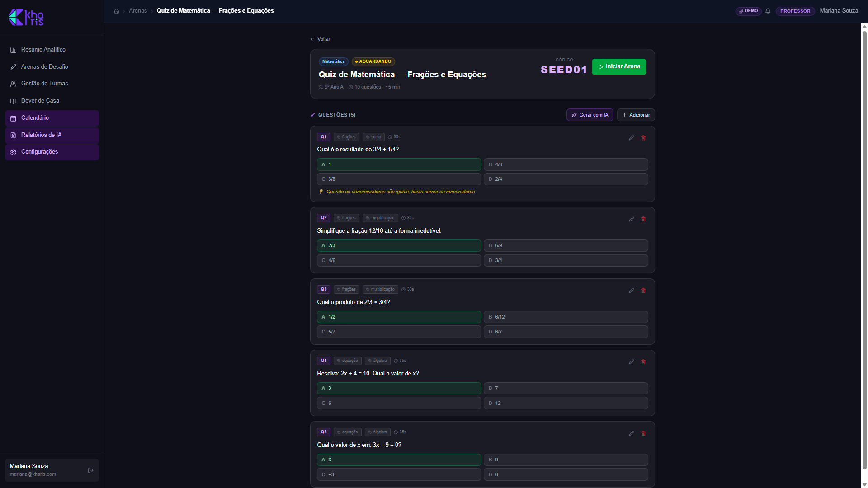This screenshot has width=868, height=488.
Task: Edit question Q4 with pencil icon
Action: point(632,362)
